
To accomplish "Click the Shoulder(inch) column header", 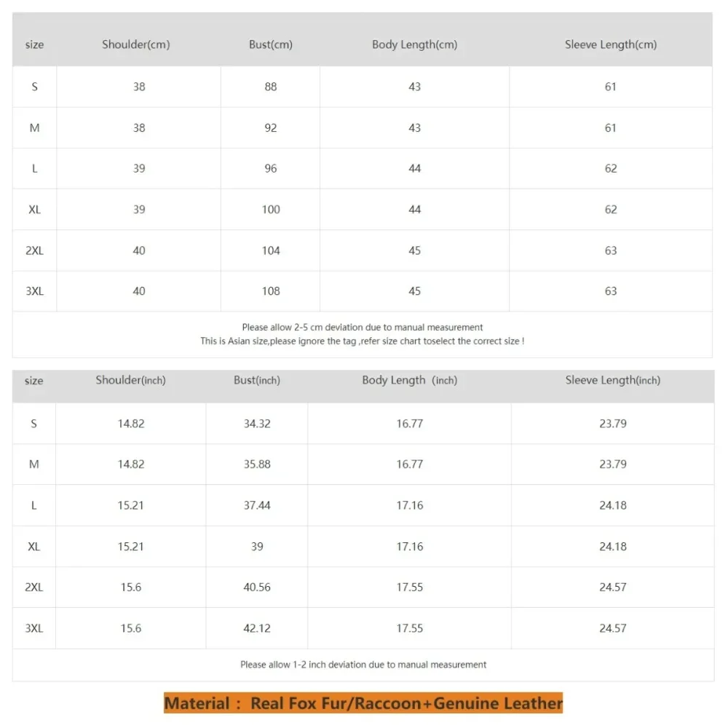I will [131, 380].
